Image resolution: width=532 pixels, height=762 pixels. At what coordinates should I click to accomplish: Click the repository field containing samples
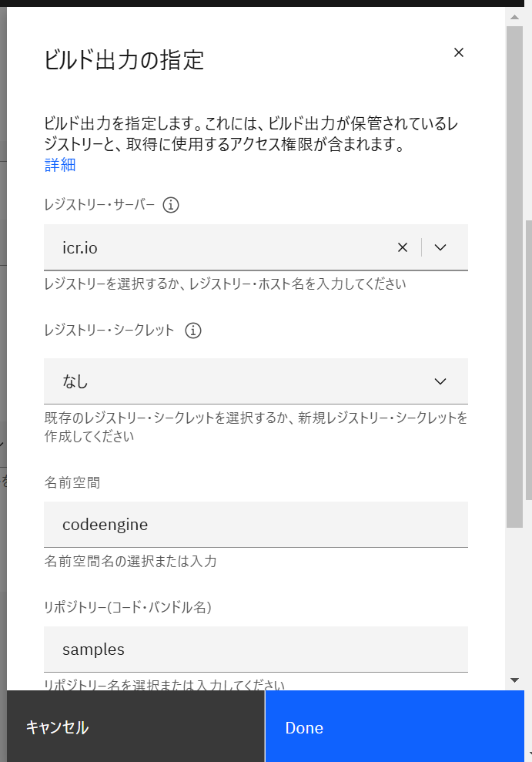(256, 650)
